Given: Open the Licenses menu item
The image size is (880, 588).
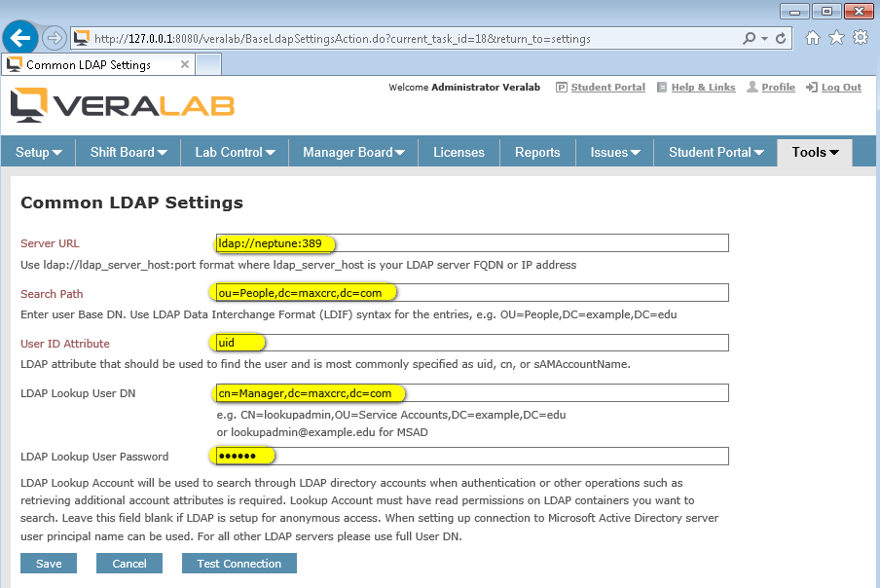Looking at the screenshot, I should click(458, 152).
